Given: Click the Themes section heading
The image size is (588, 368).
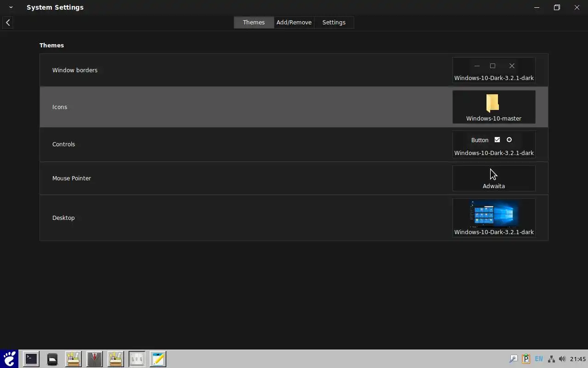Looking at the screenshot, I should coord(51,45).
